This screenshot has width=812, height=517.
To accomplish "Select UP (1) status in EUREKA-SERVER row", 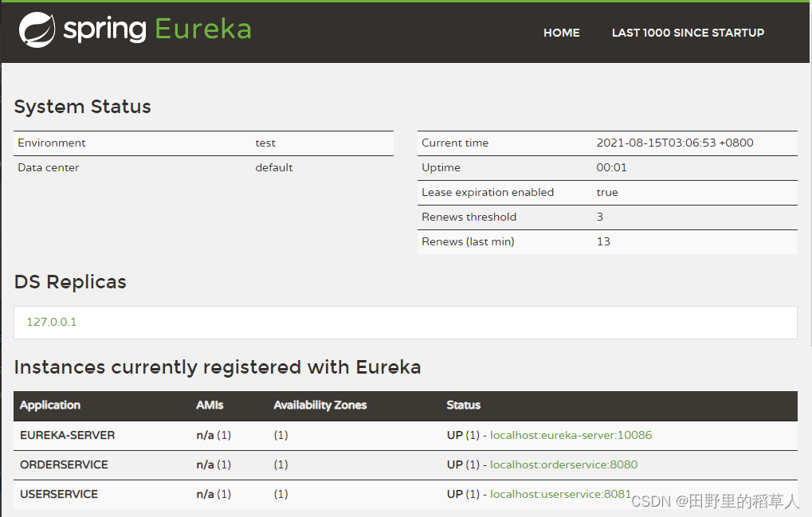I will click(x=463, y=435).
